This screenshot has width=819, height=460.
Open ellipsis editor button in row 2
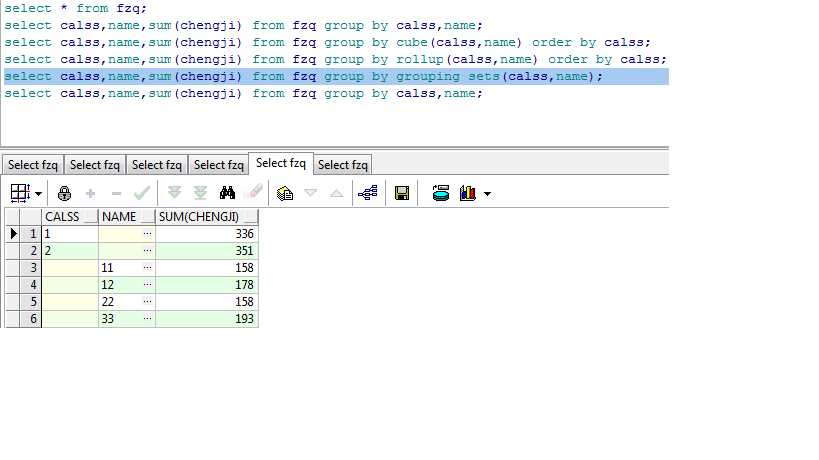coord(148,251)
